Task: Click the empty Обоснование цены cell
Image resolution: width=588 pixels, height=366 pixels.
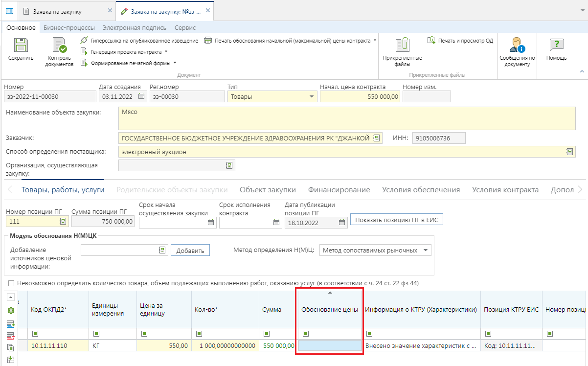Action: coord(330,345)
